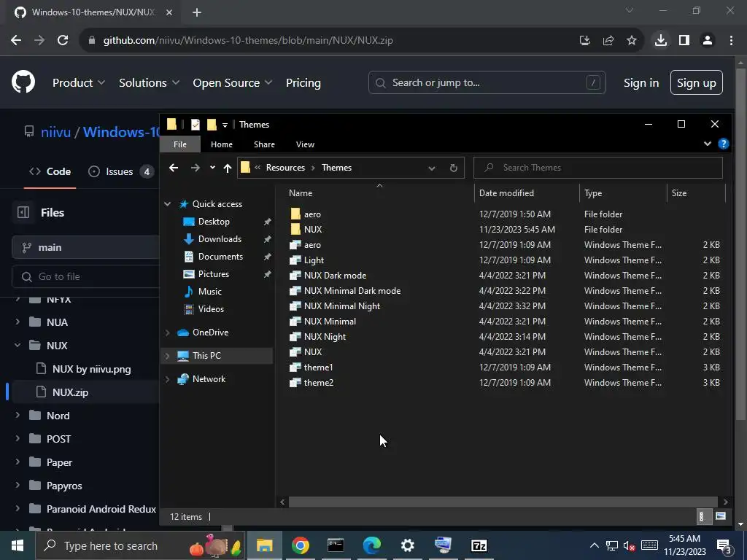Collapse Quick access in Explorer navigation
This screenshot has height=560, width=747.
pyautogui.click(x=168, y=204)
